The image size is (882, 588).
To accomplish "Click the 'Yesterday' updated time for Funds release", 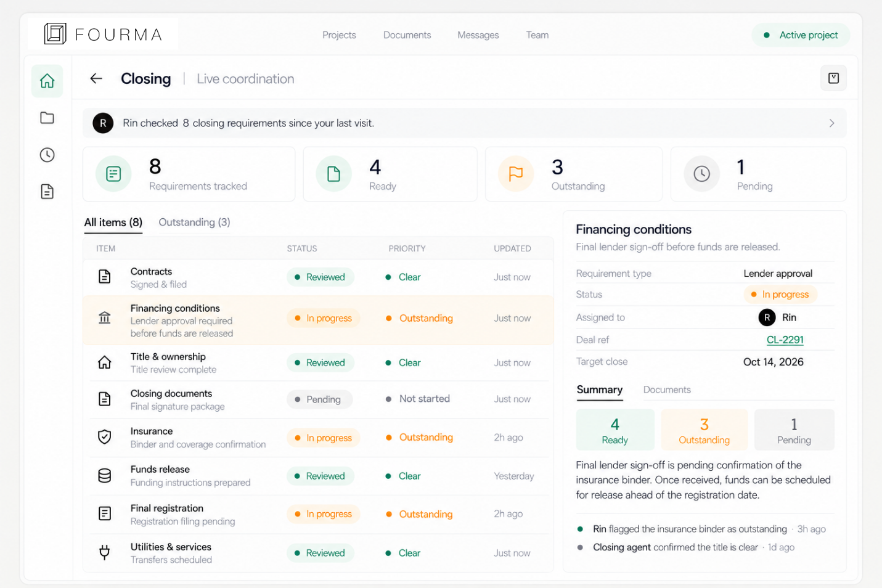I will tap(514, 476).
